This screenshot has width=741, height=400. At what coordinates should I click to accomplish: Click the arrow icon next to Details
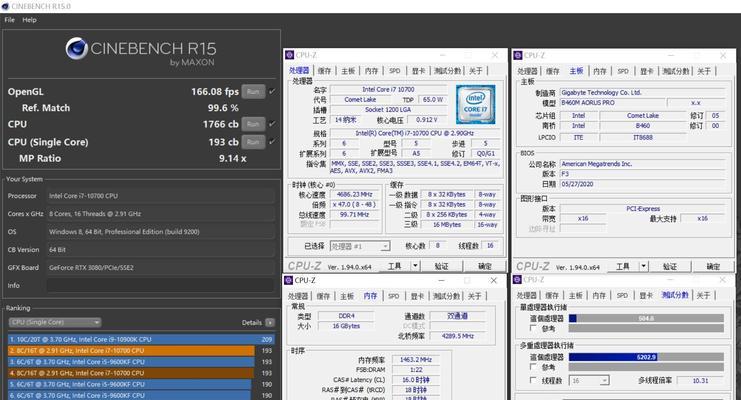270,322
